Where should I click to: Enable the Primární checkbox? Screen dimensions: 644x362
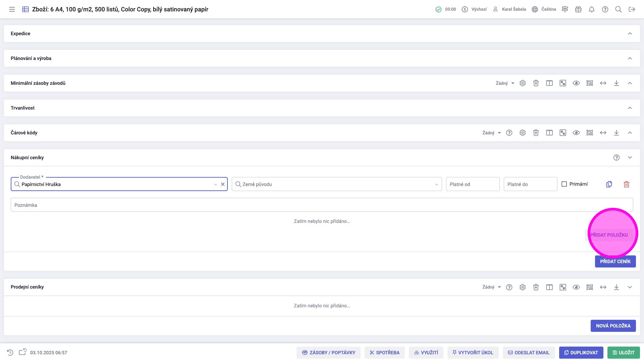pyautogui.click(x=564, y=184)
